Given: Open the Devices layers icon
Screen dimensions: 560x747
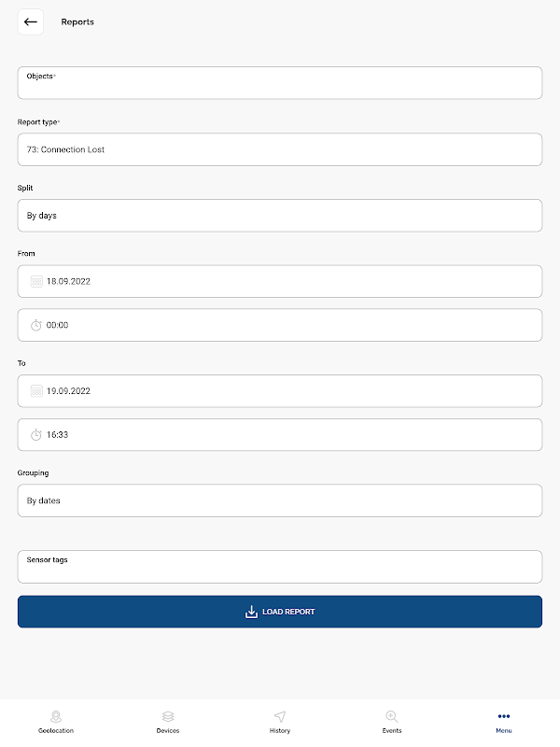Looking at the screenshot, I should (168, 716).
